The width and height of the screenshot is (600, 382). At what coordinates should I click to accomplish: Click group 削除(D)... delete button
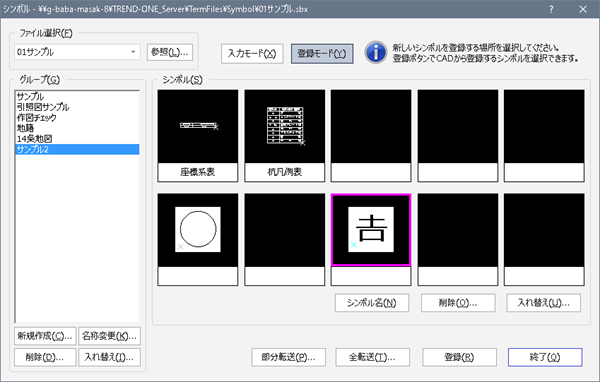click(x=45, y=357)
